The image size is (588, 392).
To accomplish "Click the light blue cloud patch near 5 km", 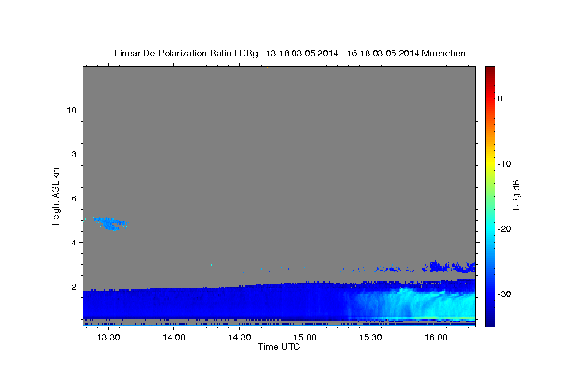I will [111, 223].
